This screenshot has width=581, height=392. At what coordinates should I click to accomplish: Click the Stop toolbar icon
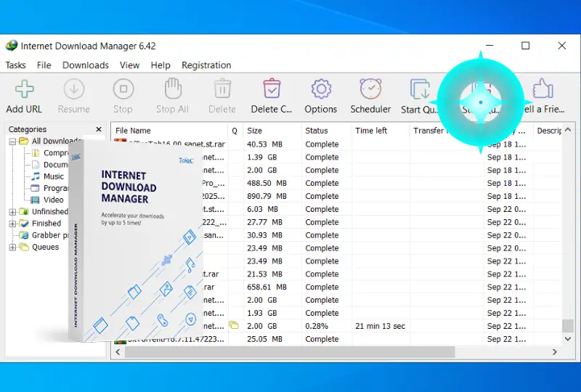[x=123, y=89]
